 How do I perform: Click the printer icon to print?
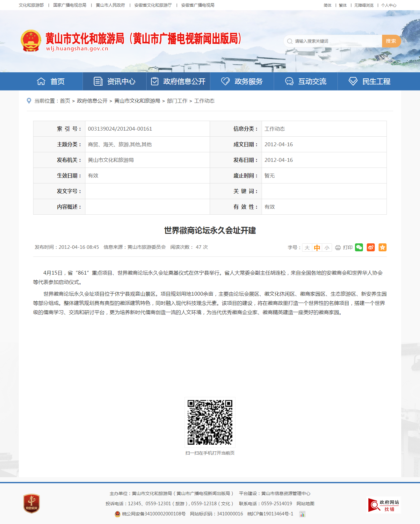(338, 248)
